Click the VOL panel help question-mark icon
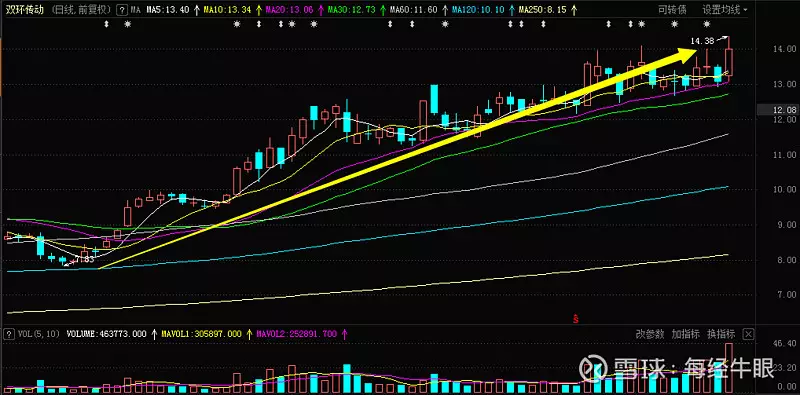 (9, 335)
